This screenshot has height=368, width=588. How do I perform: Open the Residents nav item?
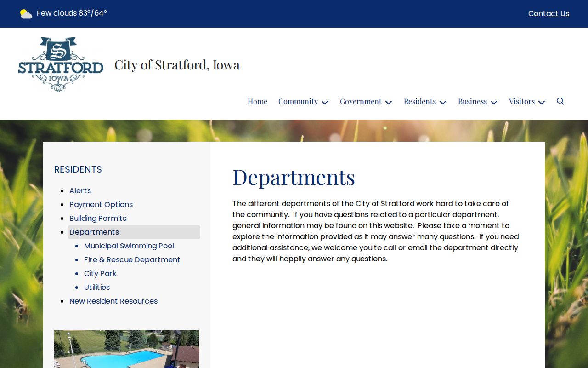click(420, 101)
